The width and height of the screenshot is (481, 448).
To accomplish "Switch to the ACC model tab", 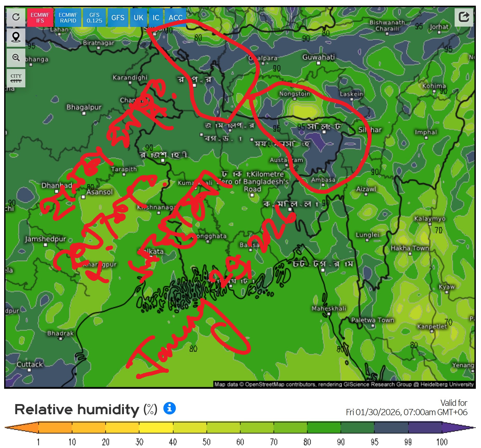I will tap(175, 18).
